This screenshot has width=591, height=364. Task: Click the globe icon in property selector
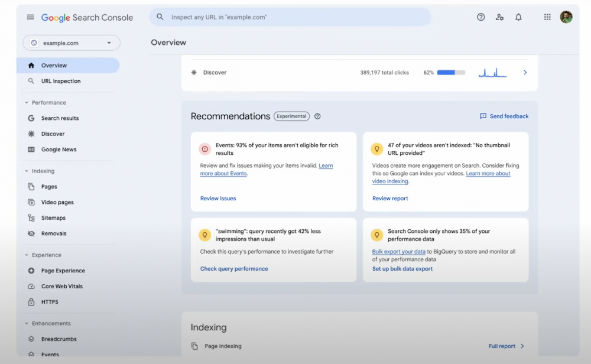click(34, 43)
